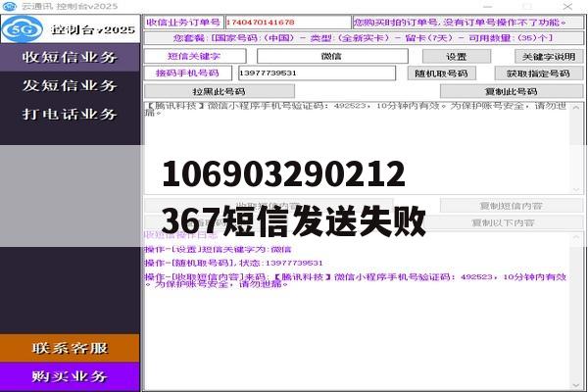Click the 接码手机号码 label
The width and height of the screenshot is (588, 392).
point(188,73)
